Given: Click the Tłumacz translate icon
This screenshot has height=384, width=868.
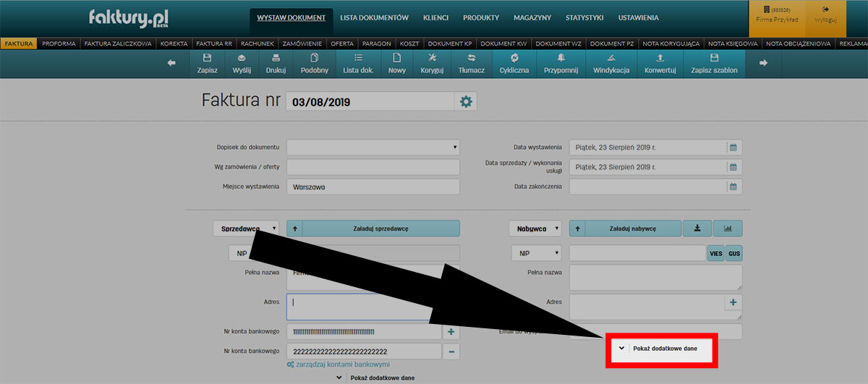Looking at the screenshot, I should coord(471,63).
